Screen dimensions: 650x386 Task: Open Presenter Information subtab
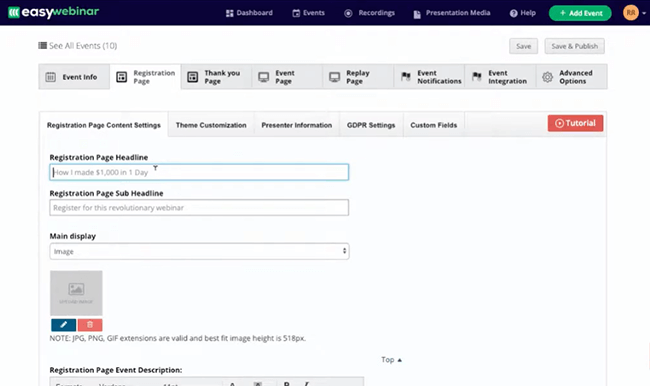pos(296,125)
